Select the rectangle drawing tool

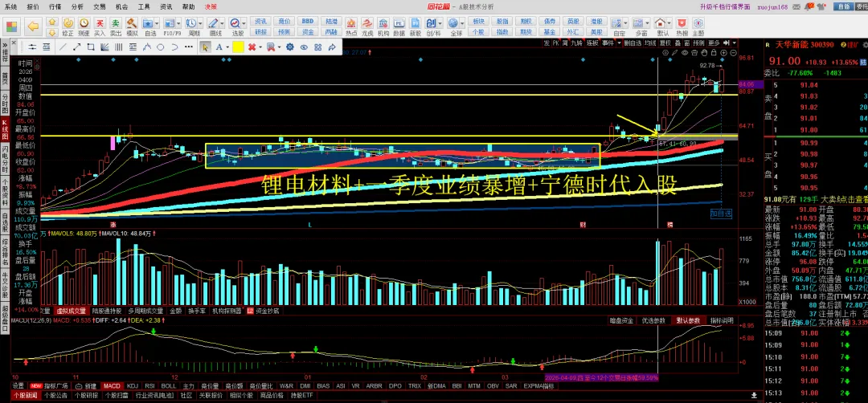click(x=90, y=47)
